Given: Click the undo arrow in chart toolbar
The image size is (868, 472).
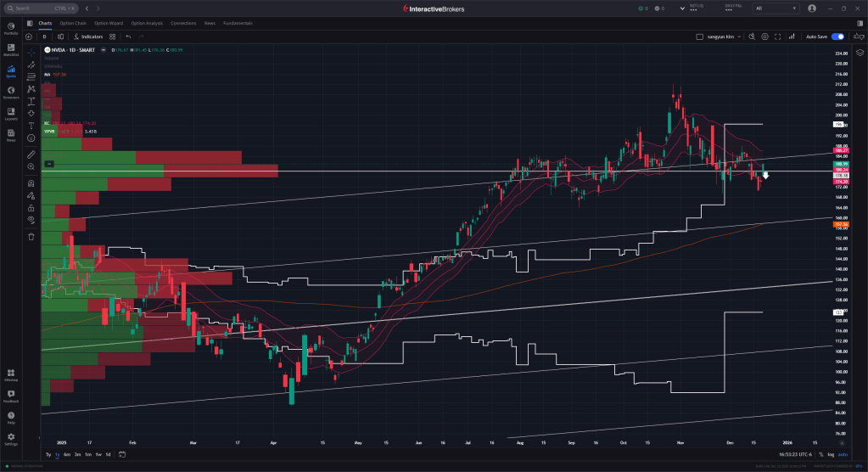Looking at the screenshot, I should click(x=127, y=37).
